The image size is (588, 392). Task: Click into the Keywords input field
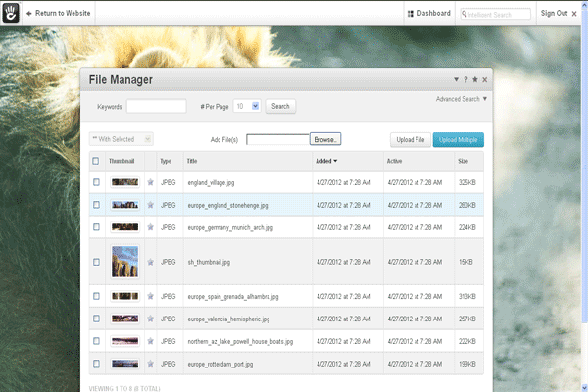click(x=156, y=106)
